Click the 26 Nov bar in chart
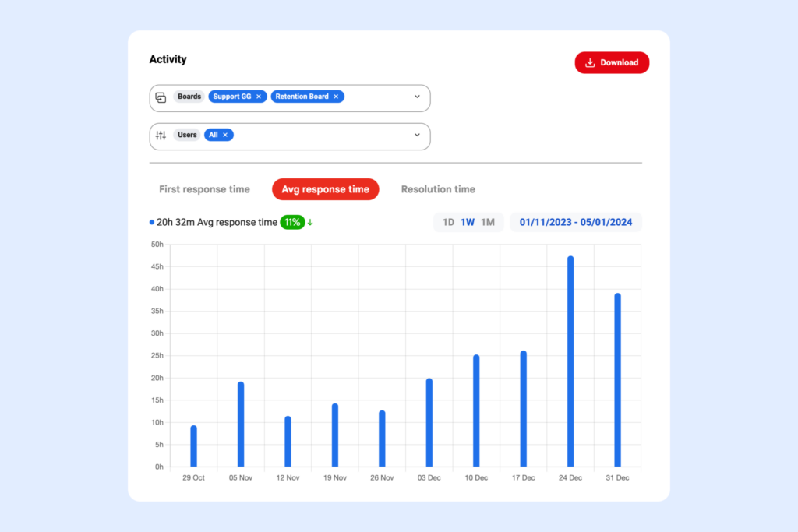 pos(382,439)
